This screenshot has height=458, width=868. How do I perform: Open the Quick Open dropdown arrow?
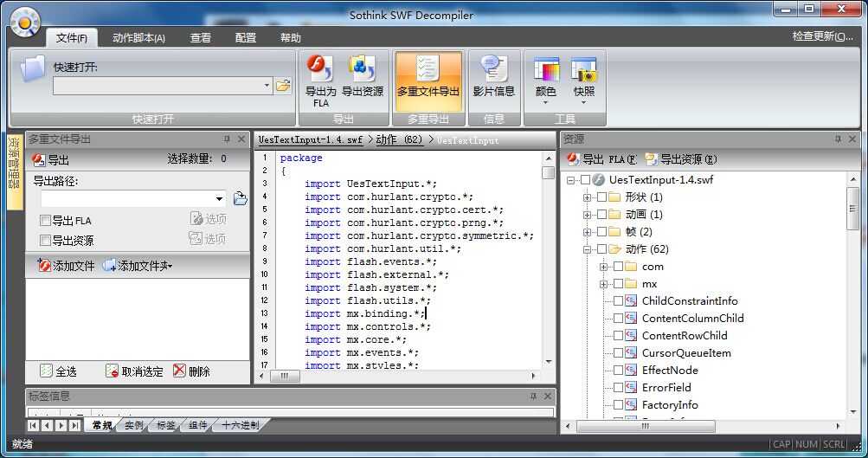click(267, 86)
